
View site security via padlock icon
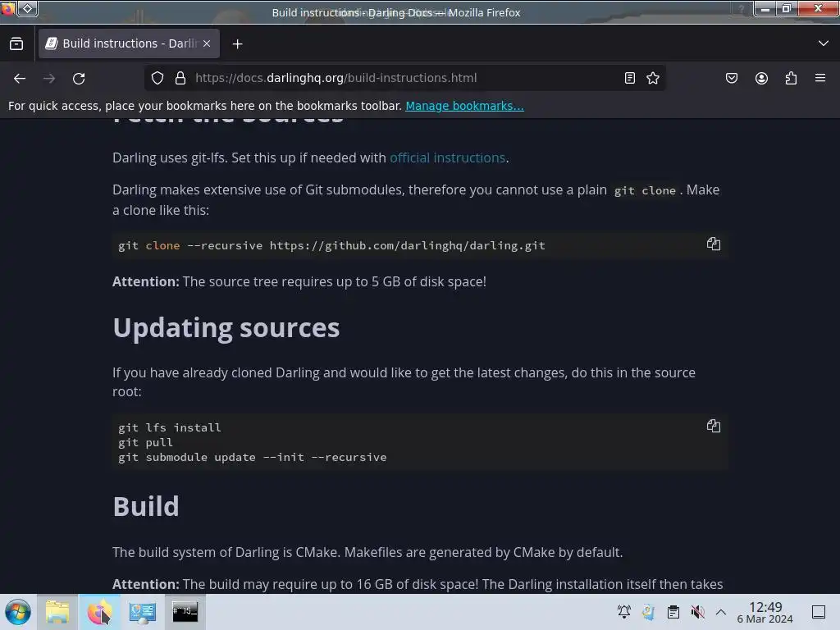tap(180, 78)
